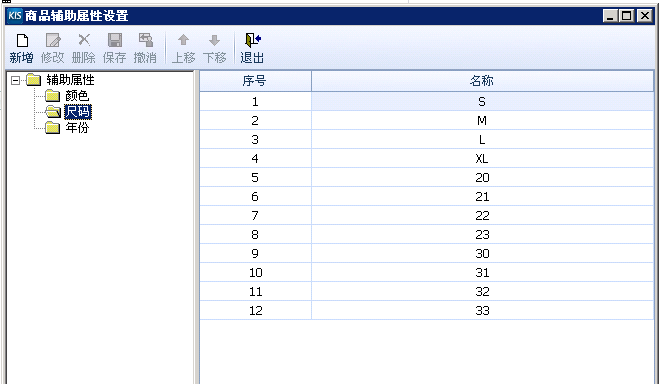Click the 上移 (Move Up) arrow icon

(x=183, y=40)
